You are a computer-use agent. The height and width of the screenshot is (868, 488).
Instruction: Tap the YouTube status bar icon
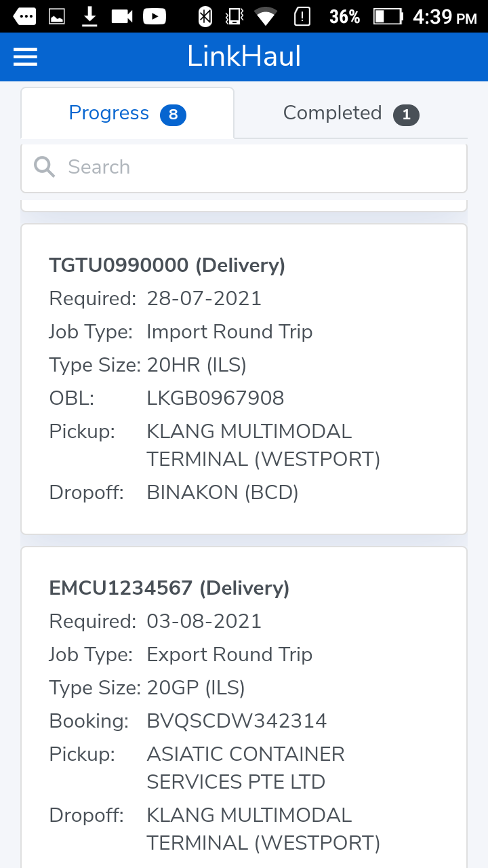155,16
